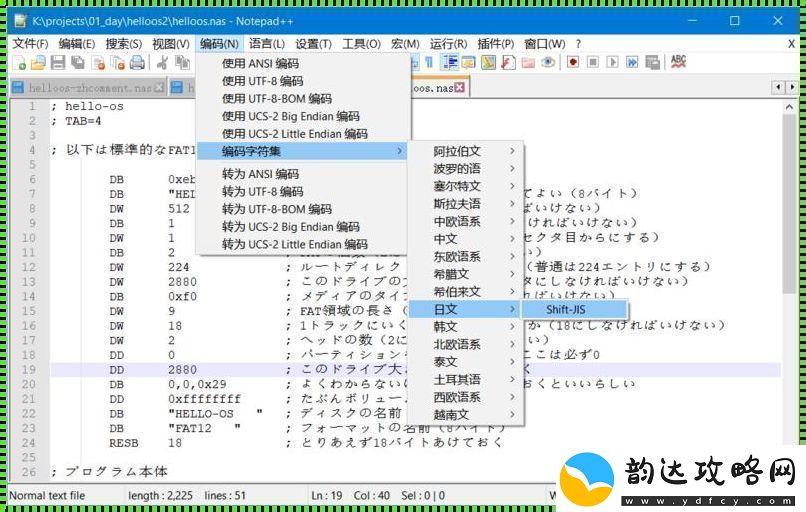Open the 插件(P) menu
Viewport: 806px width, 512px height.
click(x=496, y=44)
